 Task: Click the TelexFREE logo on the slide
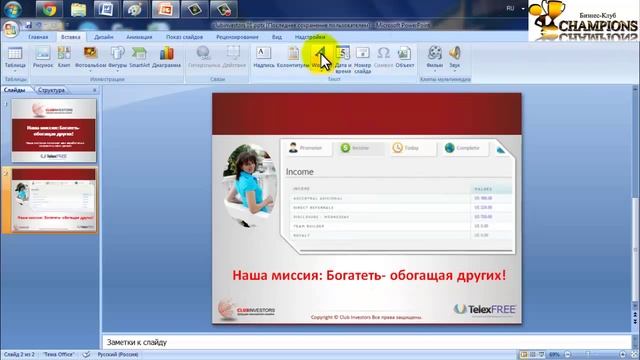(x=485, y=309)
